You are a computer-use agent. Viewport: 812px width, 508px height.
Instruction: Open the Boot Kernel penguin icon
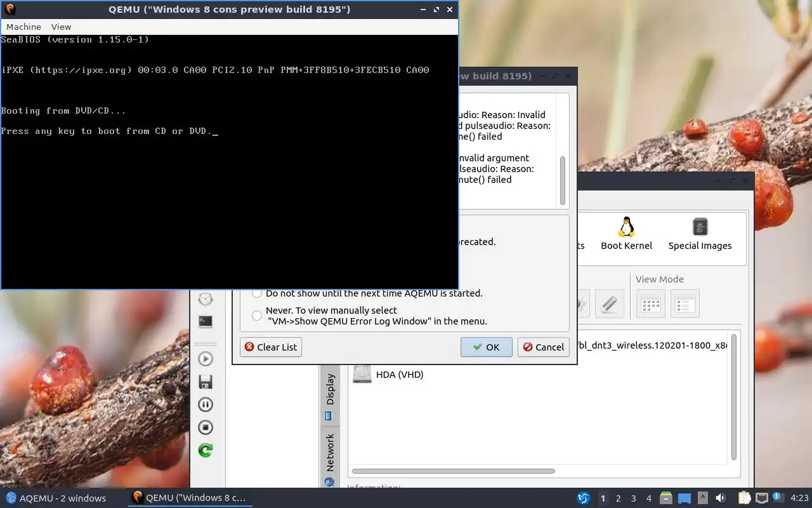(x=626, y=234)
